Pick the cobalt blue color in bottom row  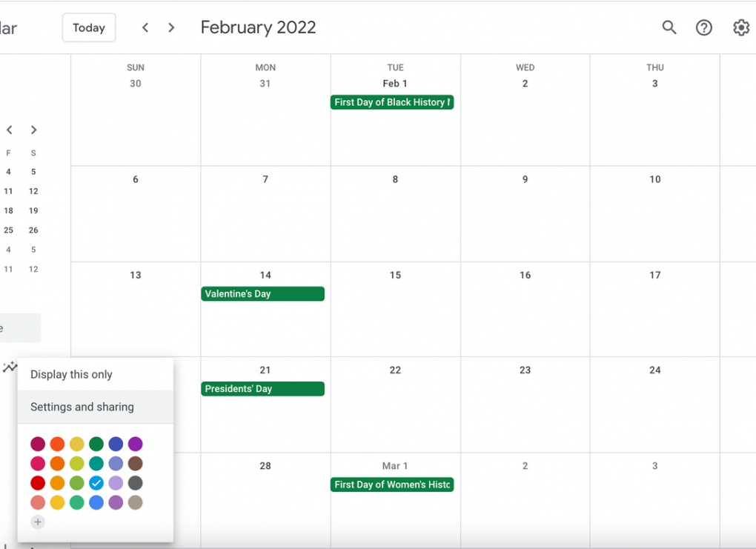(96, 502)
